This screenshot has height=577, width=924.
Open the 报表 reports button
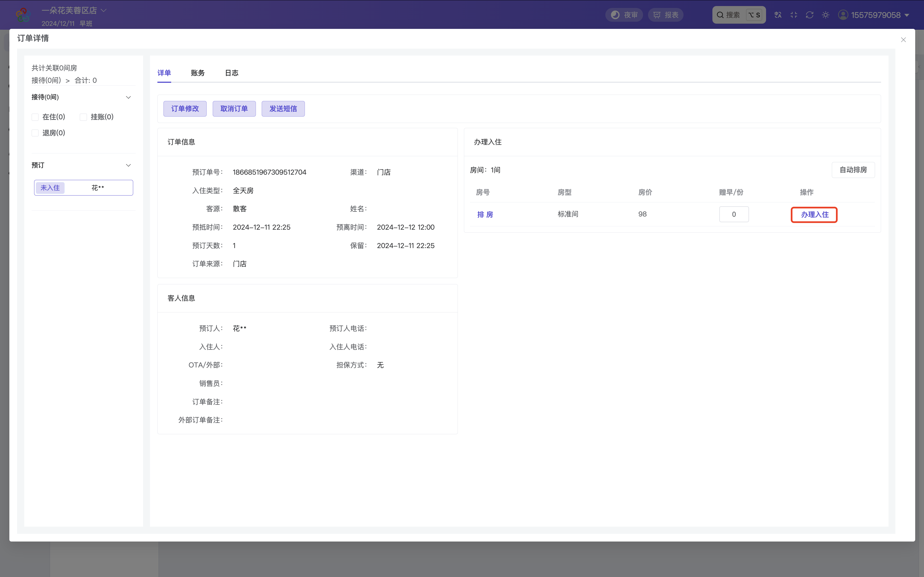(x=666, y=15)
